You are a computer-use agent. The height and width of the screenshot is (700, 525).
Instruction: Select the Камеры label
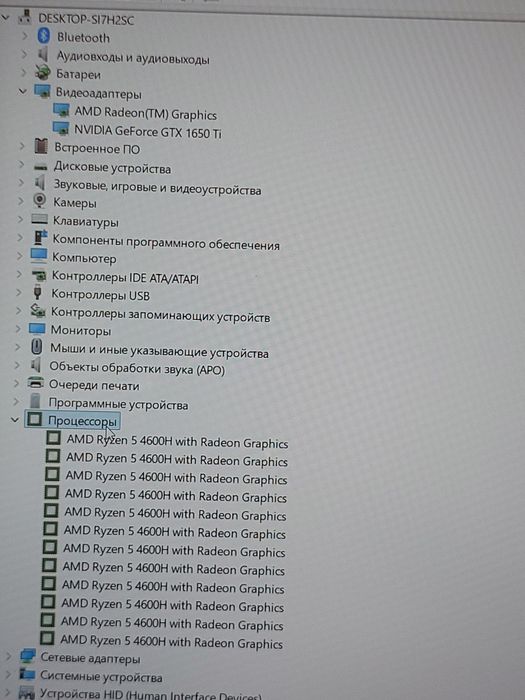[75, 203]
